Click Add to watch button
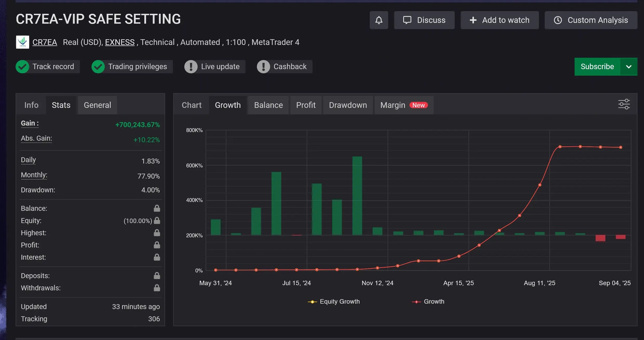Screen dimensions: 644x340 499,20
